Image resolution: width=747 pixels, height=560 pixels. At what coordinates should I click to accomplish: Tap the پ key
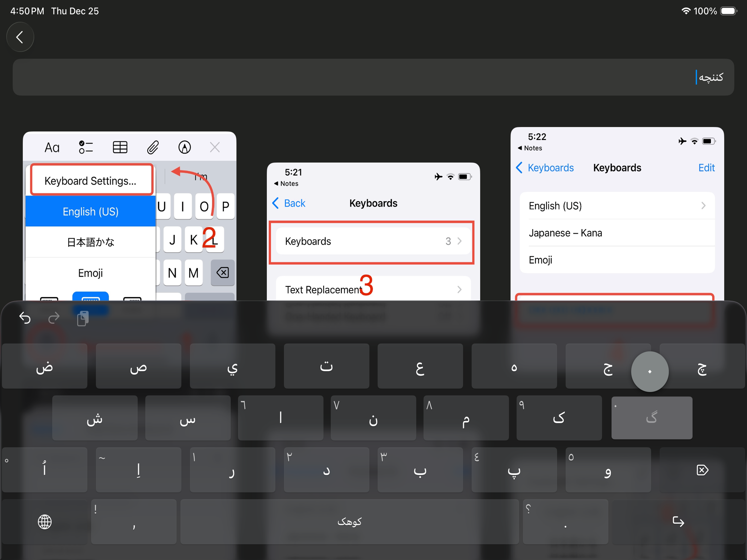click(x=514, y=469)
